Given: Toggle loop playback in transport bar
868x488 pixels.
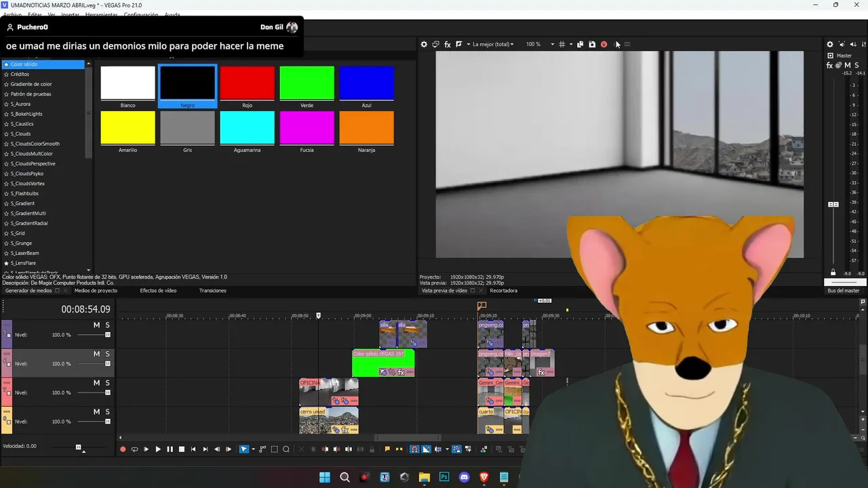Looking at the screenshot, I should click(134, 449).
